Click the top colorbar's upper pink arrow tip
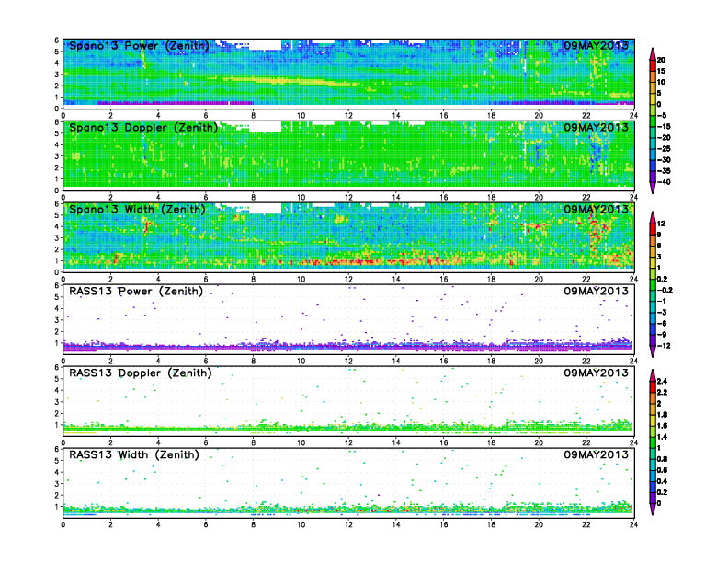Image resolution: width=728 pixels, height=563 pixels. (x=653, y=52)
